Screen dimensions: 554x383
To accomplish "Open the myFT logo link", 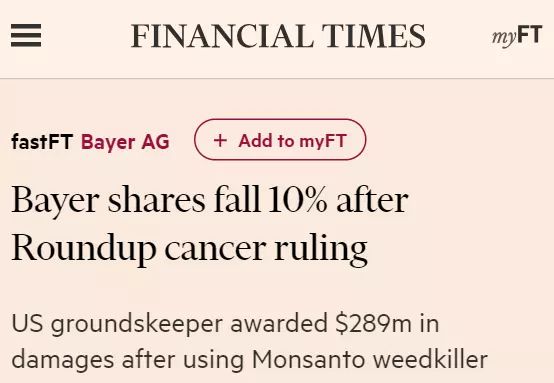I will pyautogui.click(x=517, y=36).
